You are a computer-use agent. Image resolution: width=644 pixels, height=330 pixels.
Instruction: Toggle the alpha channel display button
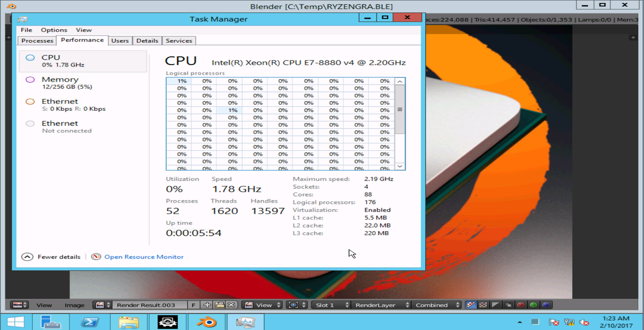tap(496, 305)
